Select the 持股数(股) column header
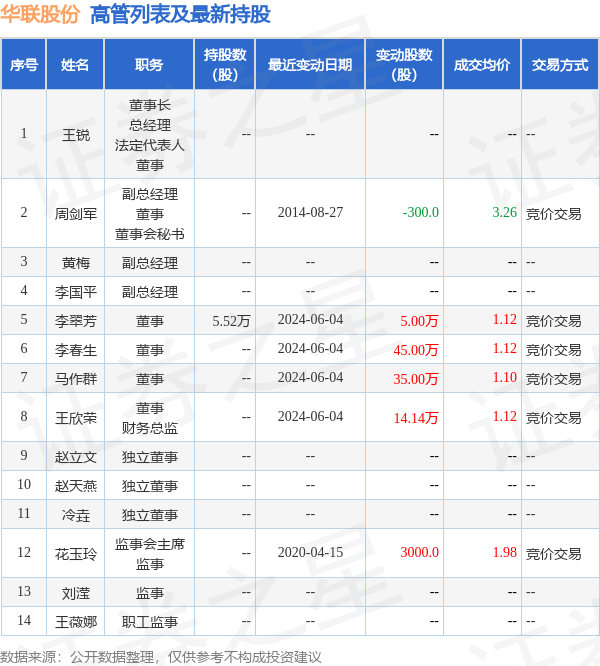Screen dimensions: 600x666 point(225,65)
